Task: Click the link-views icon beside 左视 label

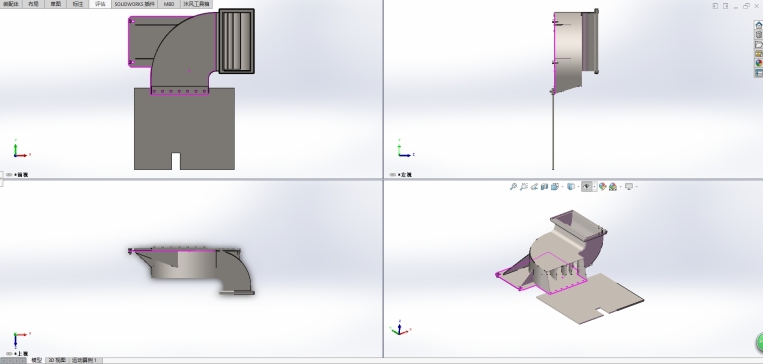Action: click(x=393, y=174)
